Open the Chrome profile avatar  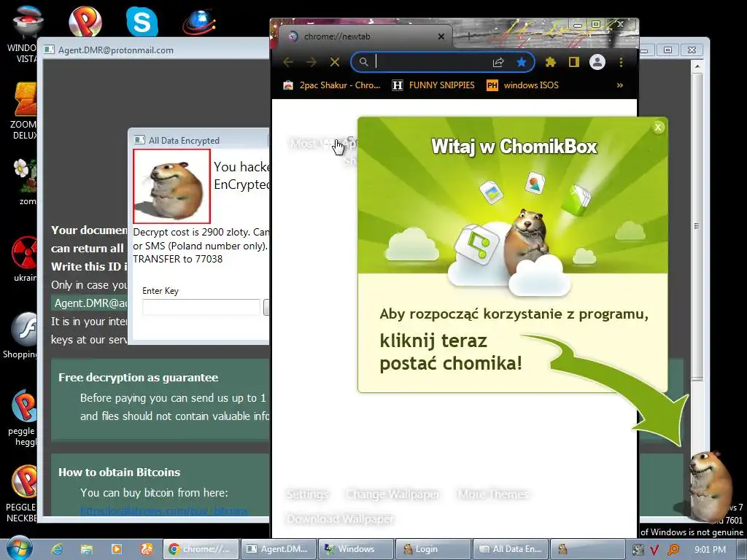pyautogui.click(x=597, y=62)
